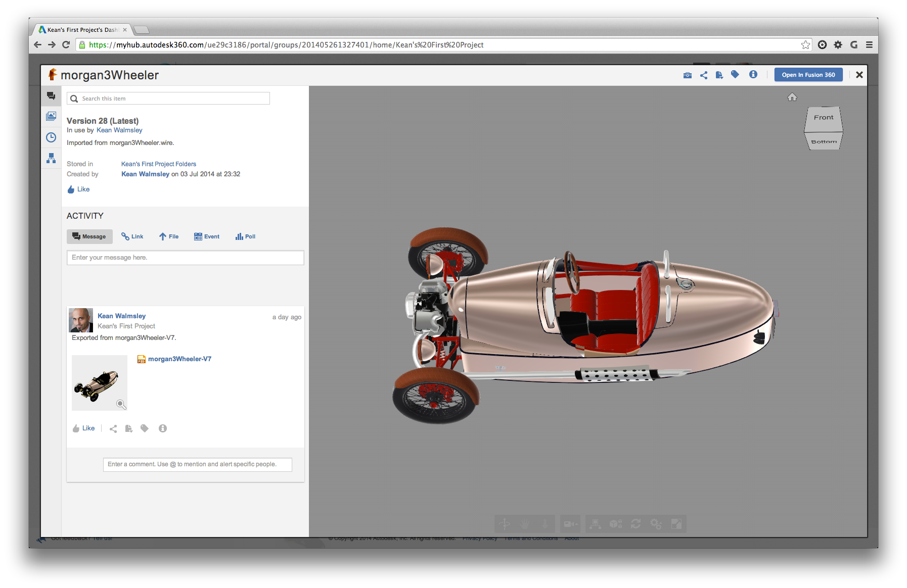The image size is (907, 588).
Task: Switch to the Poll activity tab
Action: click(246, 236)
